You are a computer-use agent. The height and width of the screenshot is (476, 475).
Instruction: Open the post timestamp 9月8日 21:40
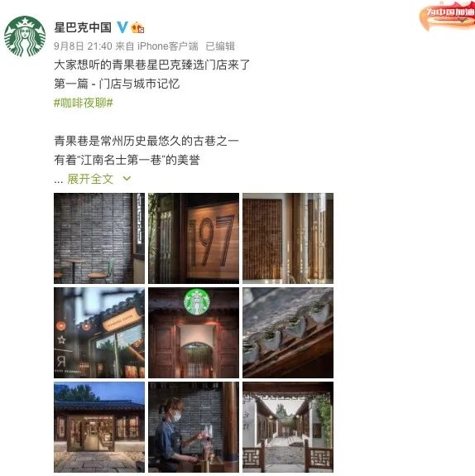click(83, 46)
